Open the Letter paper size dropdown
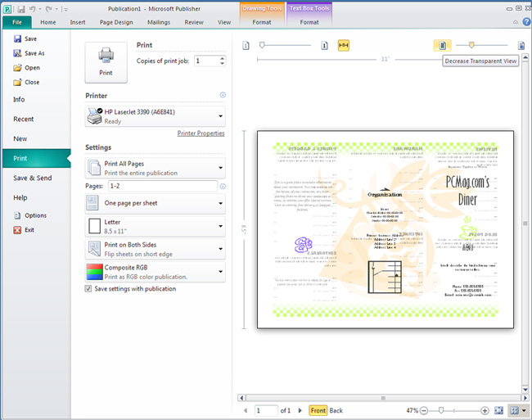532x420 pixels. [155, 226]
